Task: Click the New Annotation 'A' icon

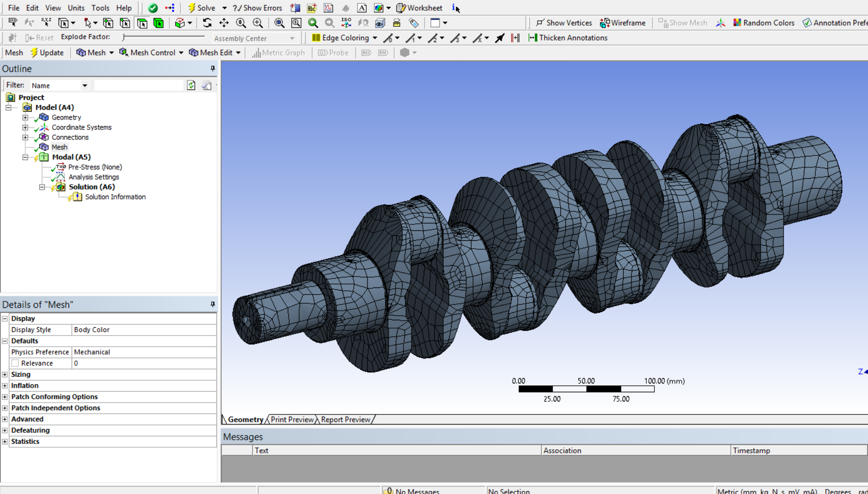Action: [362, 8]
